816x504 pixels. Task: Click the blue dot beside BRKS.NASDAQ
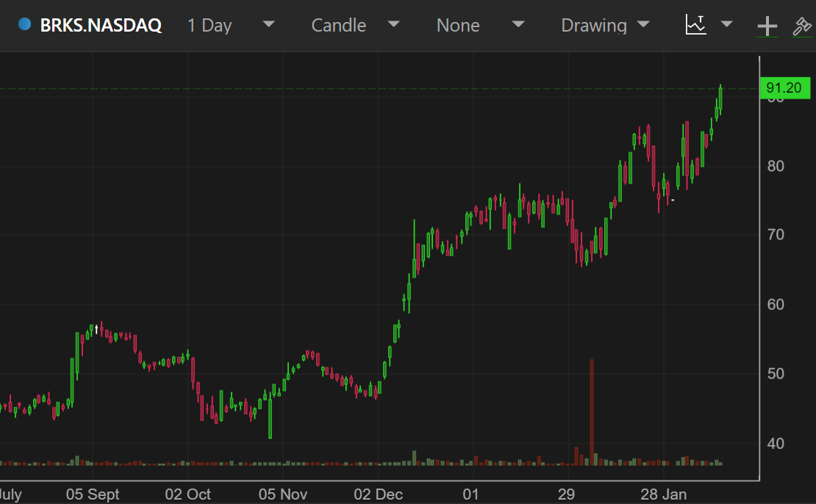(24, 24)
